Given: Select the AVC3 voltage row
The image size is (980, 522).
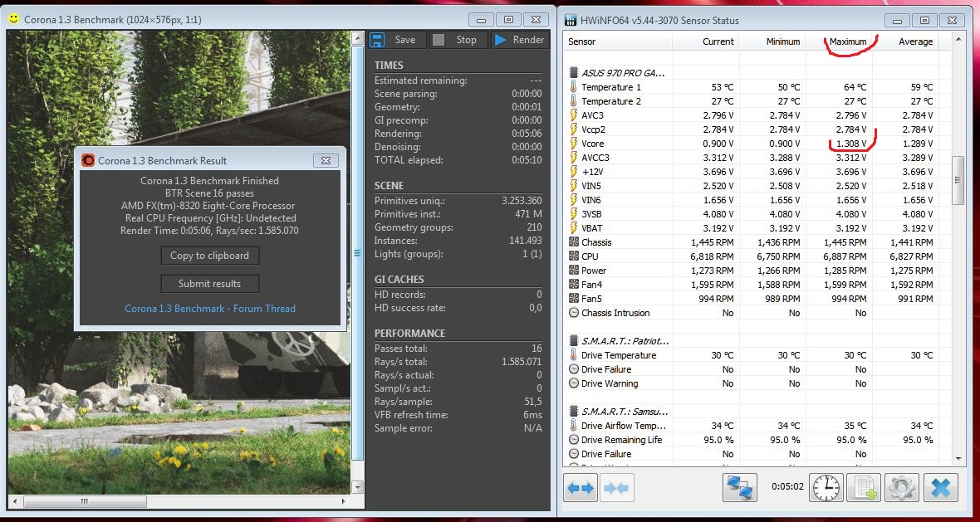Looking at the screenshot, I should 757,115.
